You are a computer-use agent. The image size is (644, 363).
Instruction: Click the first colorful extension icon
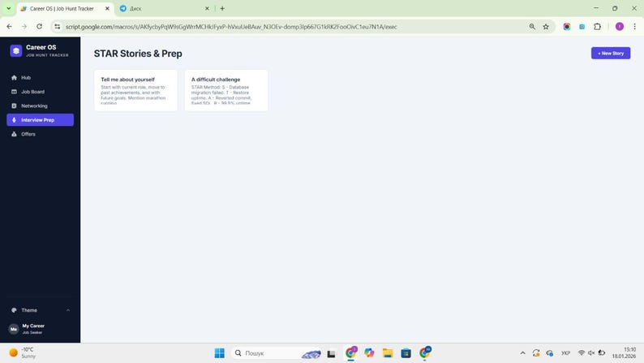[x=567, y=27]
